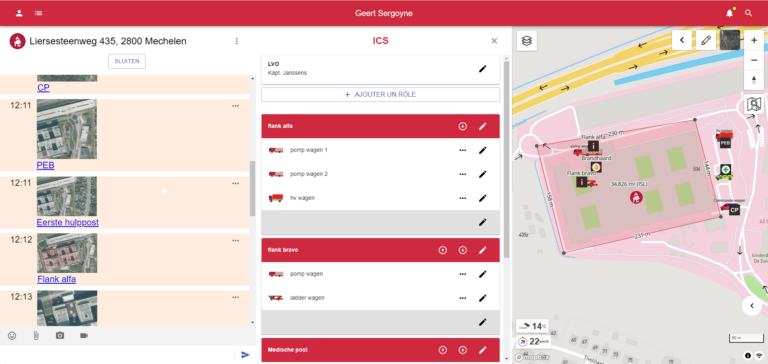Click the SLUITEN button
This screenshot has width=768, height=364.
click(x=127, y=61)
